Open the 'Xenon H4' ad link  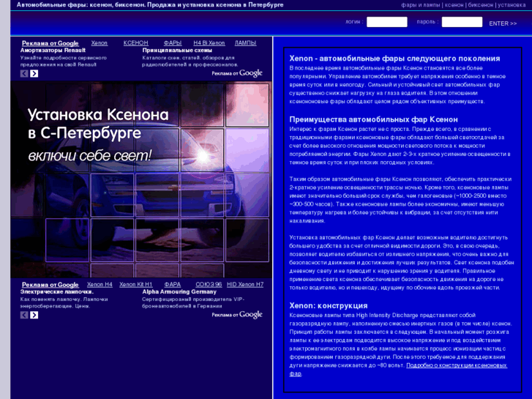coord(100,285)
